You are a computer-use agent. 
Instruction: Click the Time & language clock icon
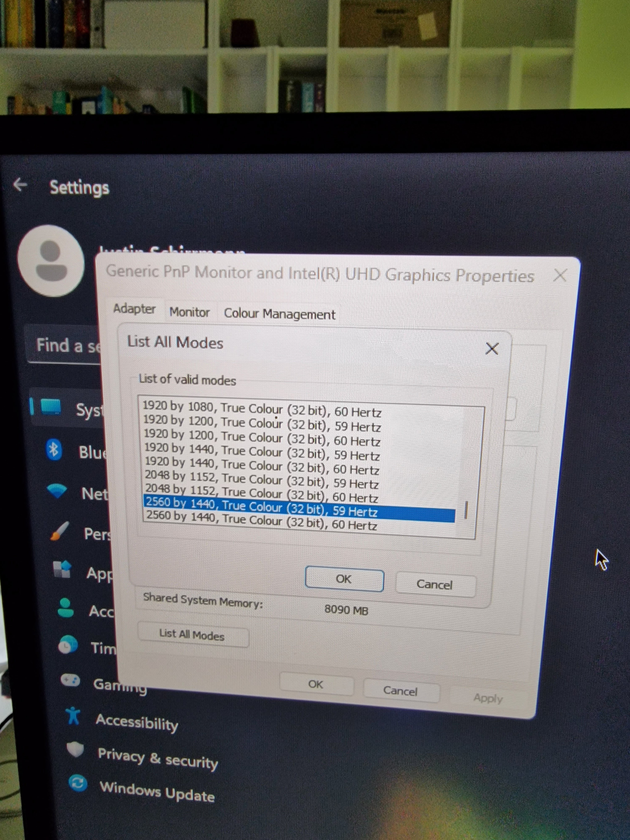68,645
